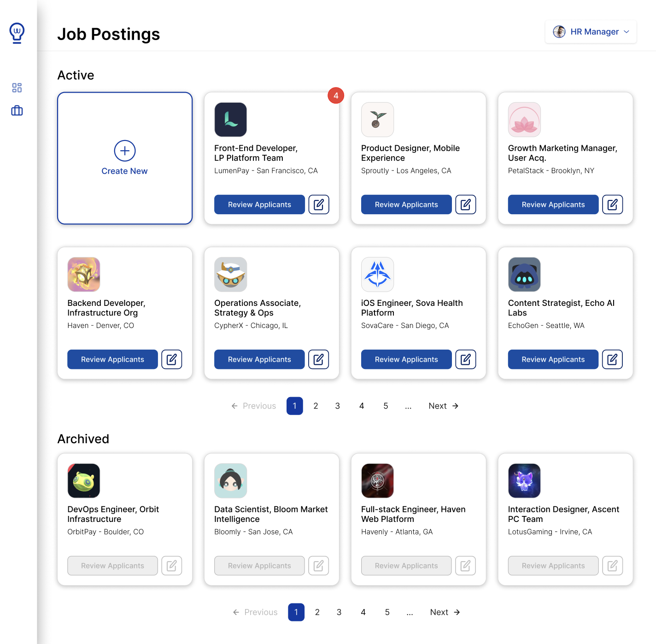Go to page 2 of Active postings
The height and width of the screenshot is (644, 656).
[316, 406]
